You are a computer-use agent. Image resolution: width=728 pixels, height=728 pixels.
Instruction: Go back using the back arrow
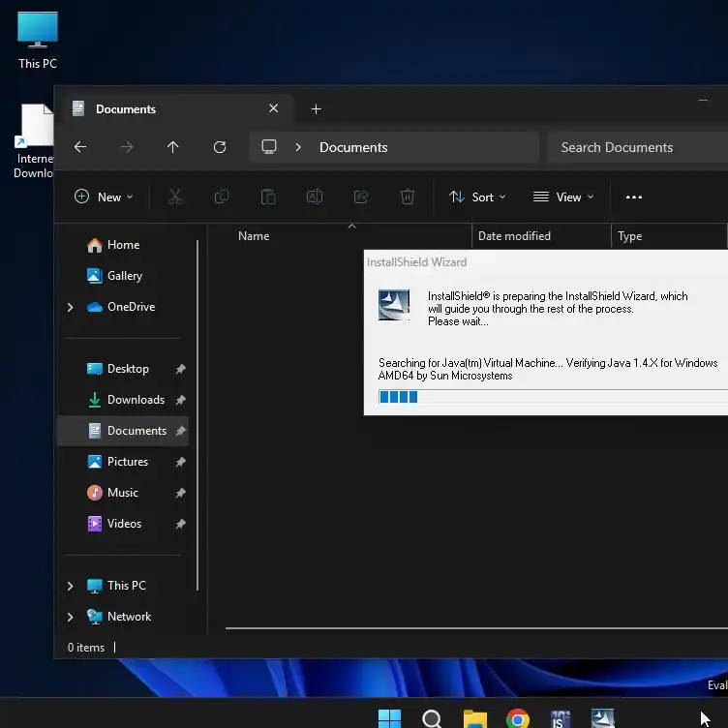(80, 147)
